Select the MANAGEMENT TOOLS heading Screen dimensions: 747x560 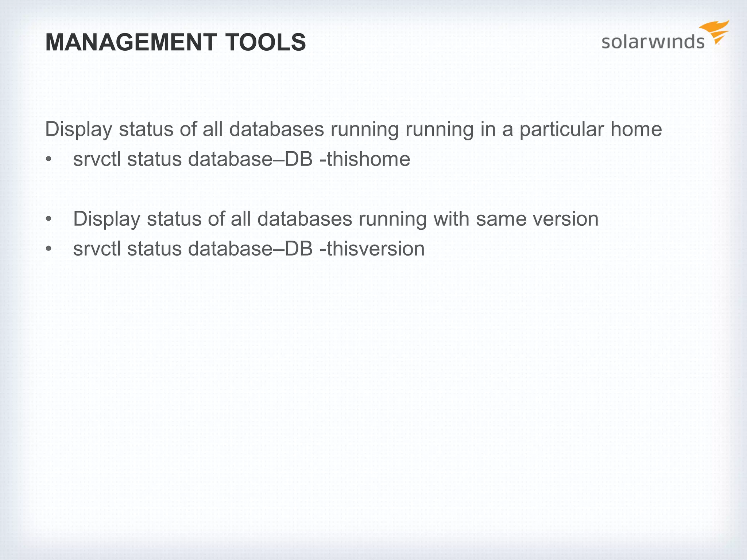click(x=175, y=42)
